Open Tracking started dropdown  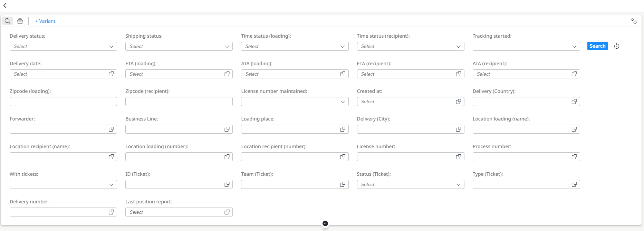[526, 46]
